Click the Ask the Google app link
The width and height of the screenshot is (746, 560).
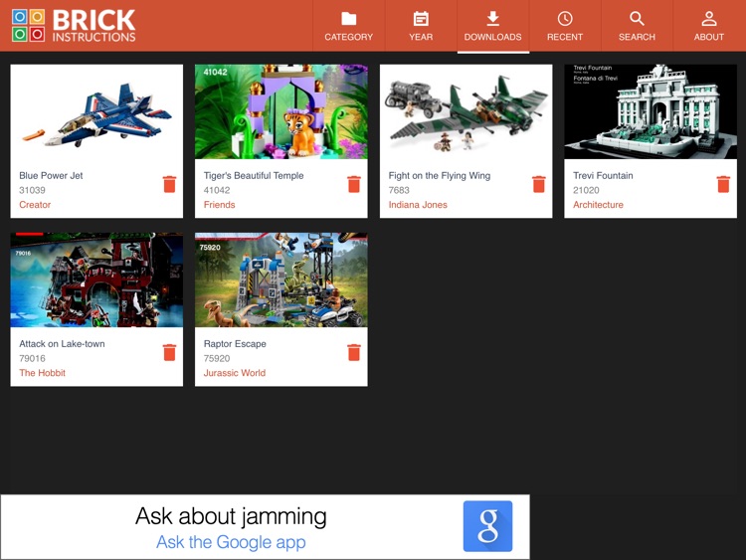pos(231,542)
